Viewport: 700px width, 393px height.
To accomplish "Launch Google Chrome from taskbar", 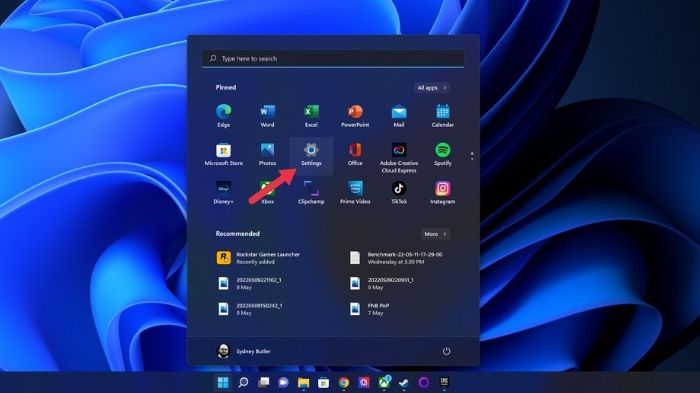I will (344, 382).
